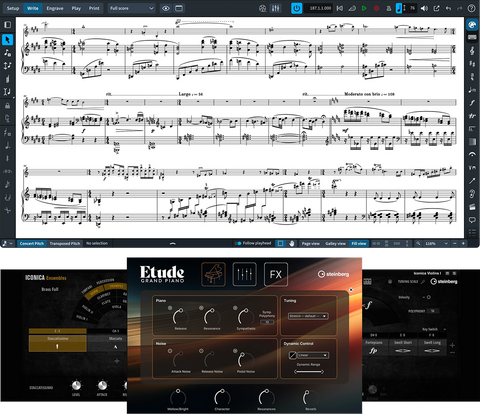Switch to Page view
The width and height of the screenshot is (480, 414).
[310, 244]
